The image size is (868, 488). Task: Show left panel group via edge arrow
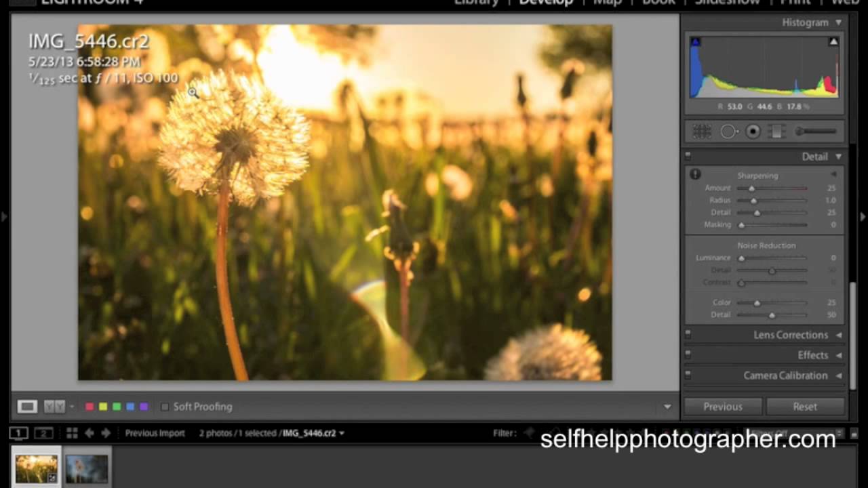4,217
